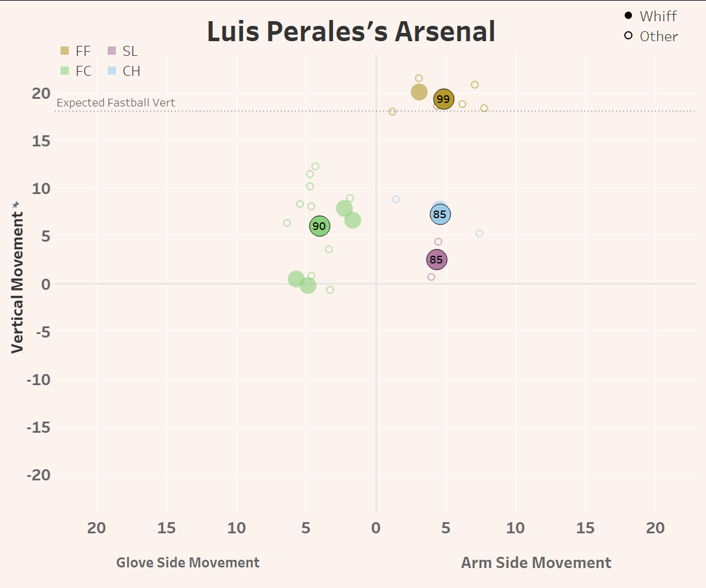The image size is (706, 588).
Task: Click the FC pitch marker labeled 90
Action: click(319, 226)
